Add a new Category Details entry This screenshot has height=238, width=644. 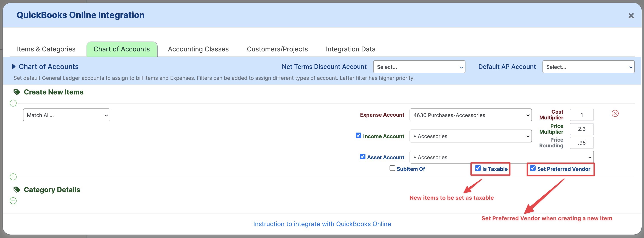coord(13,201)
